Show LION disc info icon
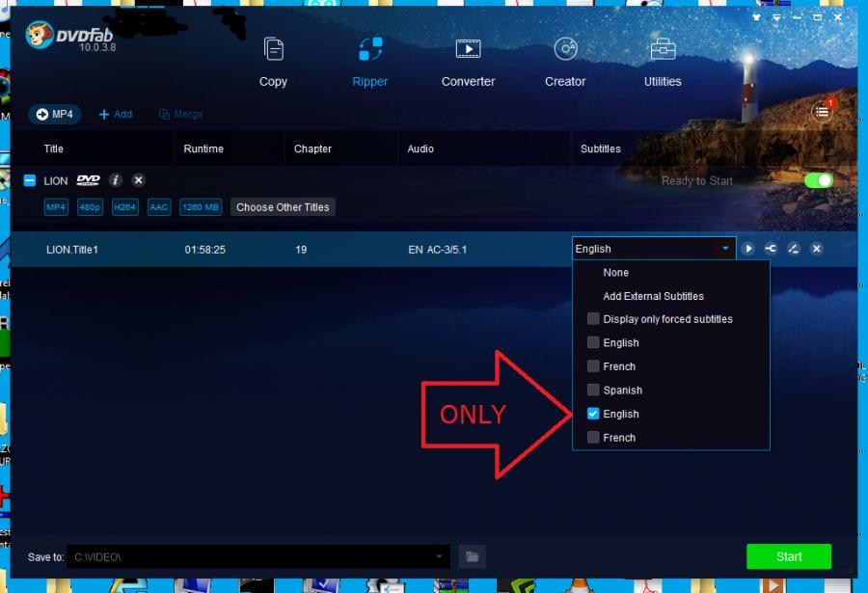 [115, 180]
